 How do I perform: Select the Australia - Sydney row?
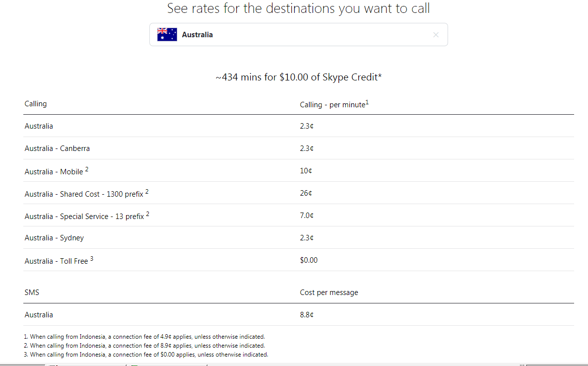299,237
